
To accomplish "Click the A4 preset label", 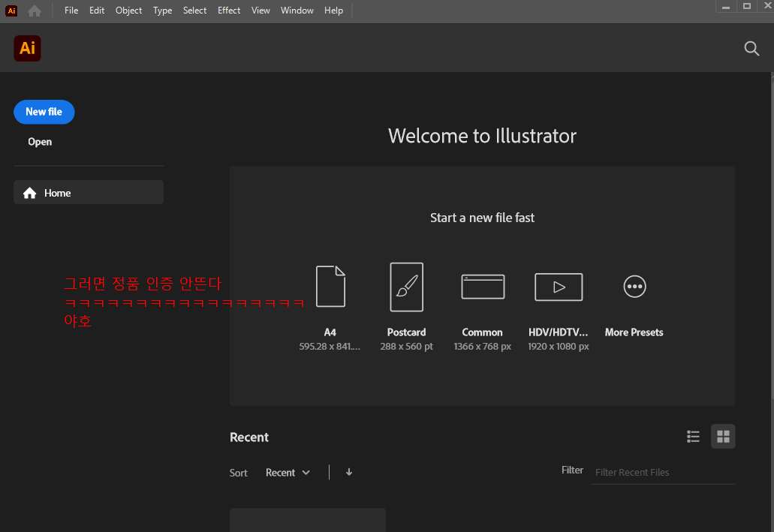I will (330, 332).
